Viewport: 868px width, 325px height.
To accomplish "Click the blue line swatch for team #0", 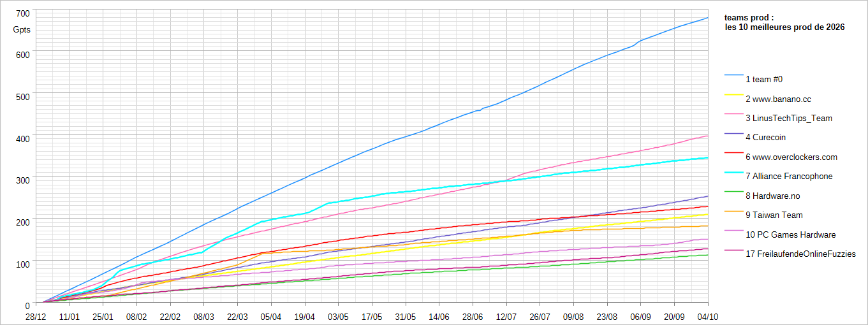I will 733,76.
